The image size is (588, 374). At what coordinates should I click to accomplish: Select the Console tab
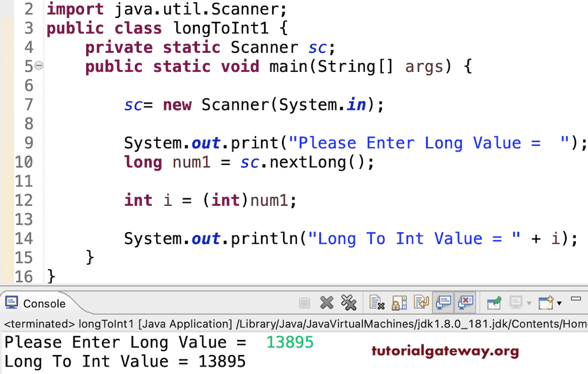tap(44, 302)
